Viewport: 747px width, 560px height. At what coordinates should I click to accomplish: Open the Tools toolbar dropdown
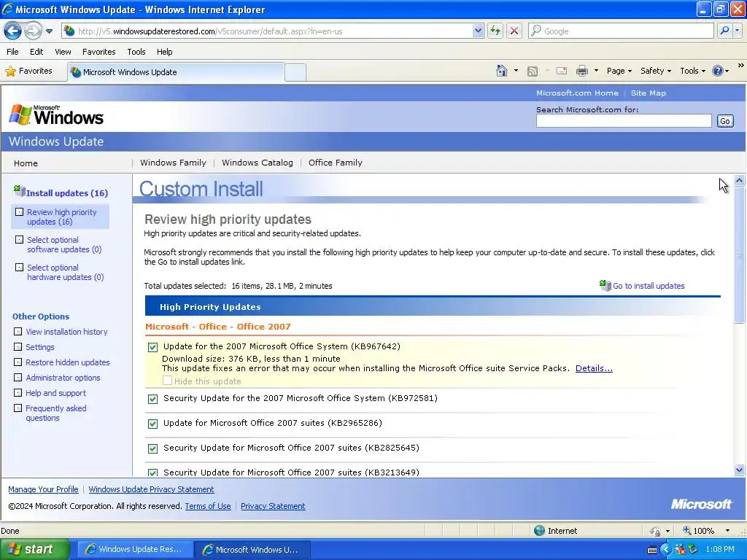693,71
